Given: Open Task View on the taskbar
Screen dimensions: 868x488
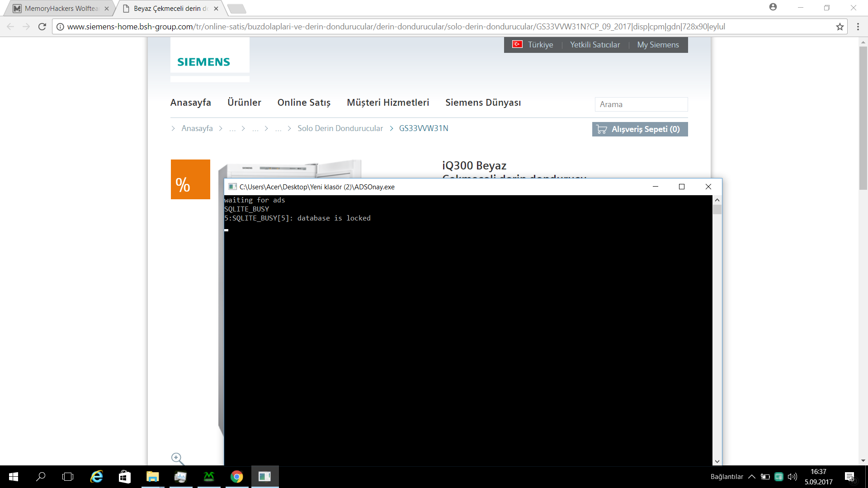Looking at the screenshot, I should [x=68, y=477].
